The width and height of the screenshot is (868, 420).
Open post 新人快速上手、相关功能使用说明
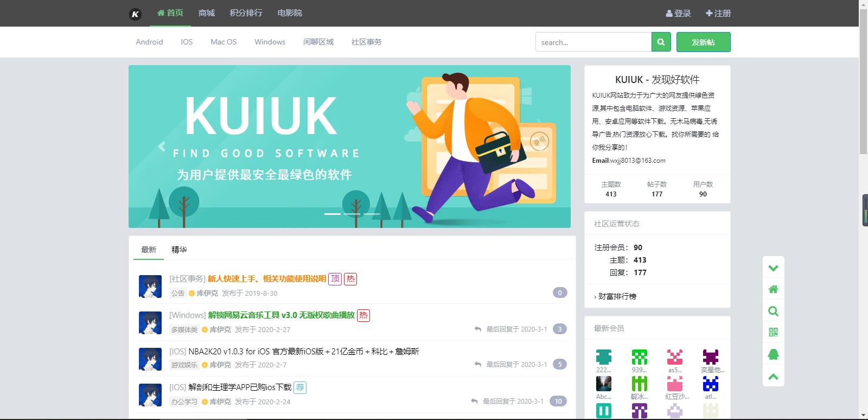coord(267,279)
